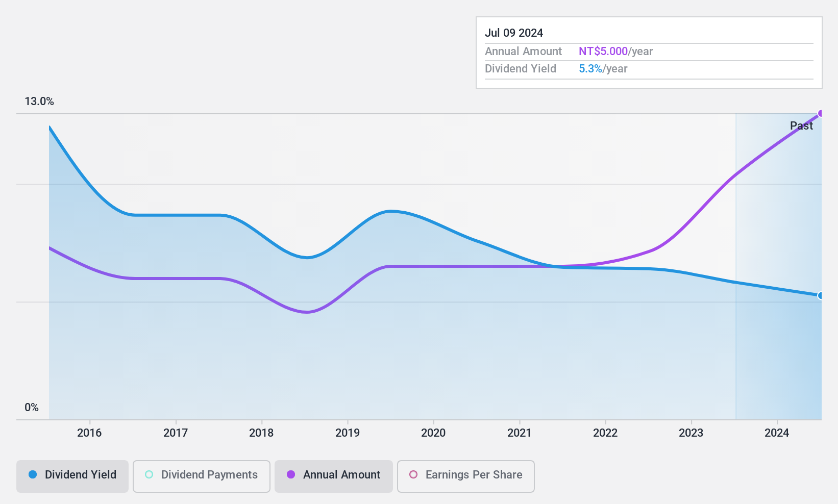Image resolution: width=838 pixels, height=504 pixels.
Task: Click the 0% y-axis label
Action: click(32, 408)
